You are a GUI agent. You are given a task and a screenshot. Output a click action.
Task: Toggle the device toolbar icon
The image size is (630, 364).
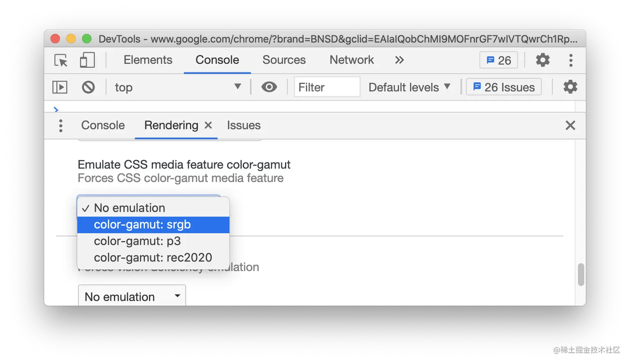pyautogui.click(x=87, y=60)
